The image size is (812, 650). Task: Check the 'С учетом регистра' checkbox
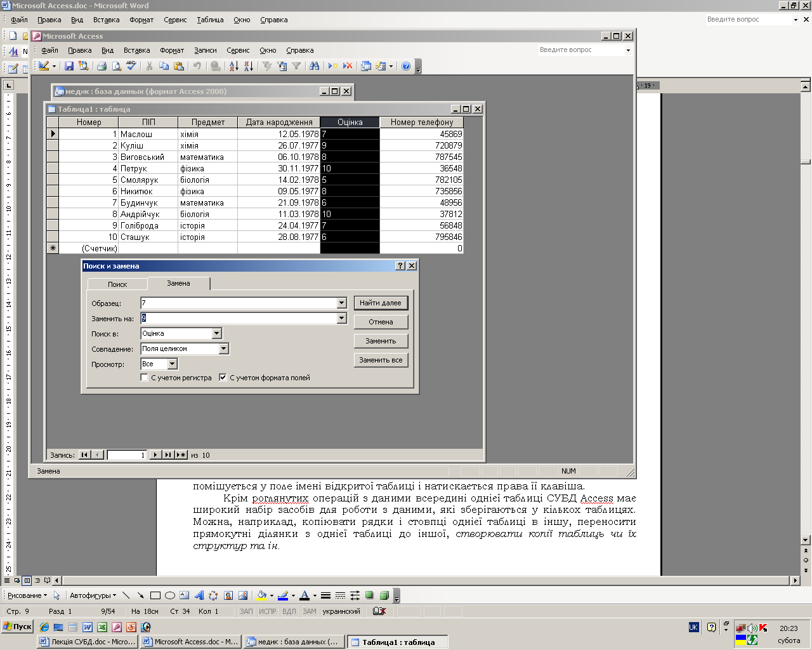[145, 378]
